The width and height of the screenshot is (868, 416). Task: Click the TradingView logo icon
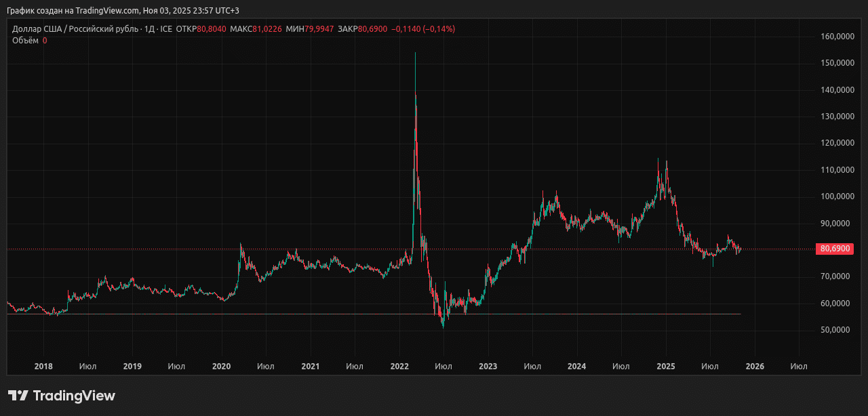coord(18,396)
